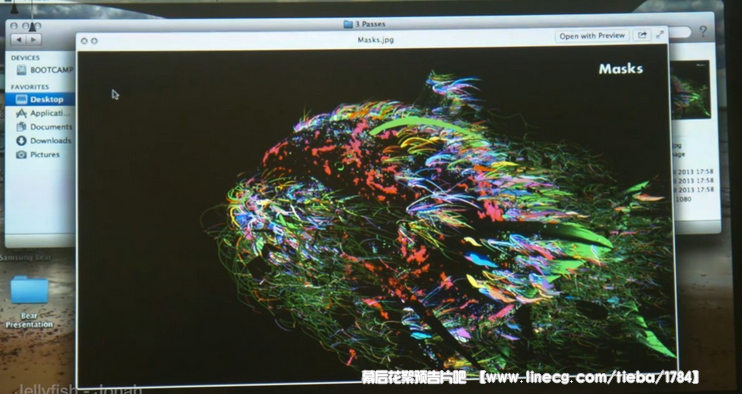Click the Finder help question mark
The image size is (742, 394).
coord(703,32)
